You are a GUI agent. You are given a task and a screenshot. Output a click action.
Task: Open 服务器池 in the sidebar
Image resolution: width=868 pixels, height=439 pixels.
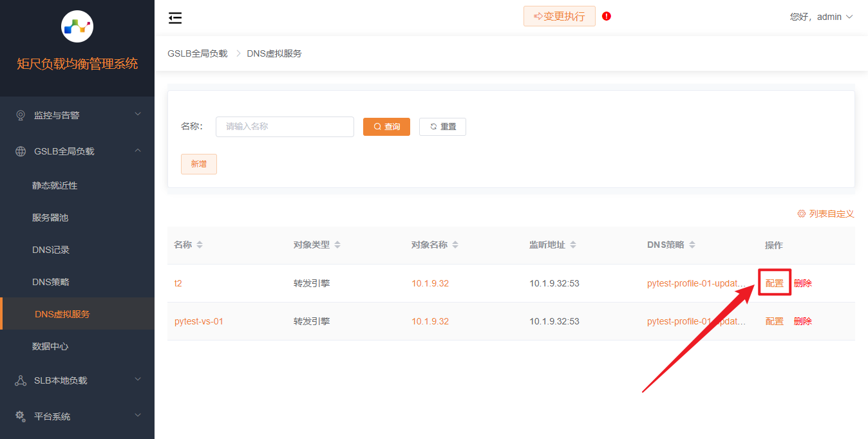tap(50, 218)
